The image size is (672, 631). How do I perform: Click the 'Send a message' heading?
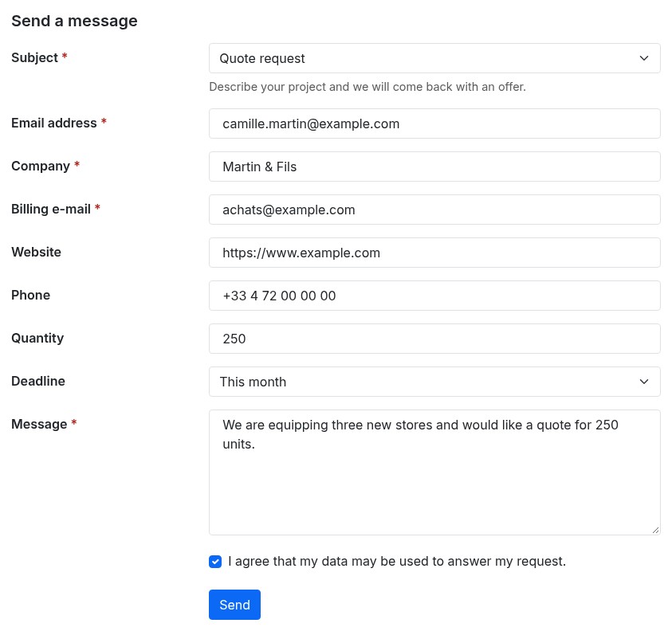coord(75,21)
